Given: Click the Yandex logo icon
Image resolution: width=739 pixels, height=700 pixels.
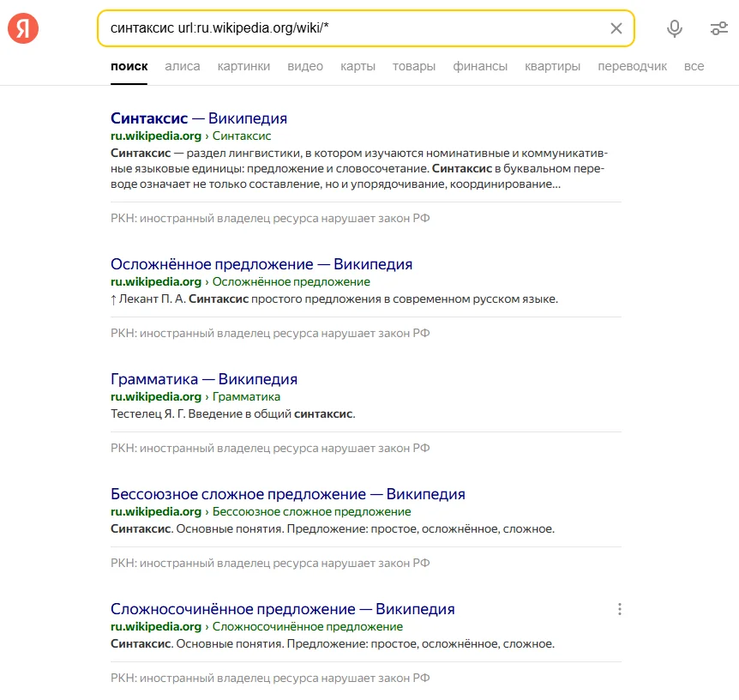Looking at the screenshot, I should tap(23, 29).
